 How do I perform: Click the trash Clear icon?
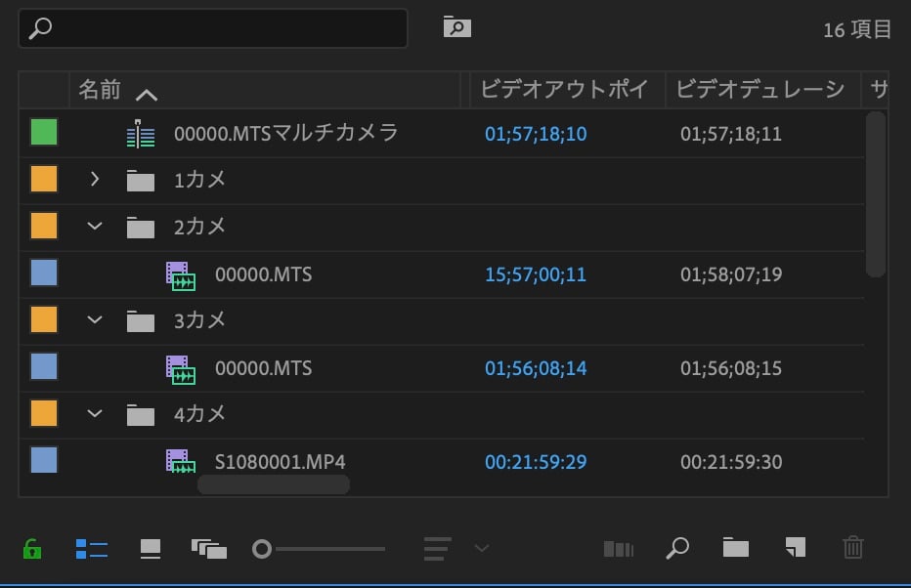pos(853,549)
